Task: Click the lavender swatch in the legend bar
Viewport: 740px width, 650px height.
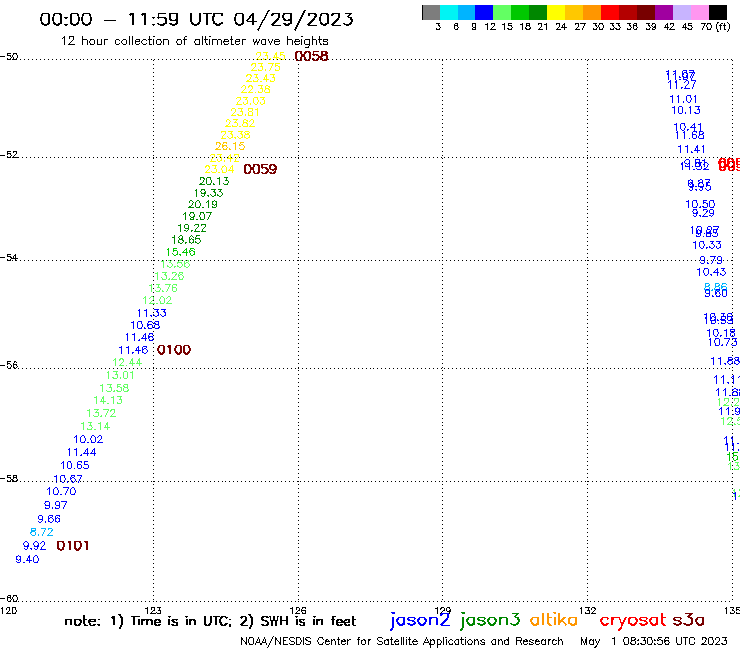Action: click(x=681, y=12)
